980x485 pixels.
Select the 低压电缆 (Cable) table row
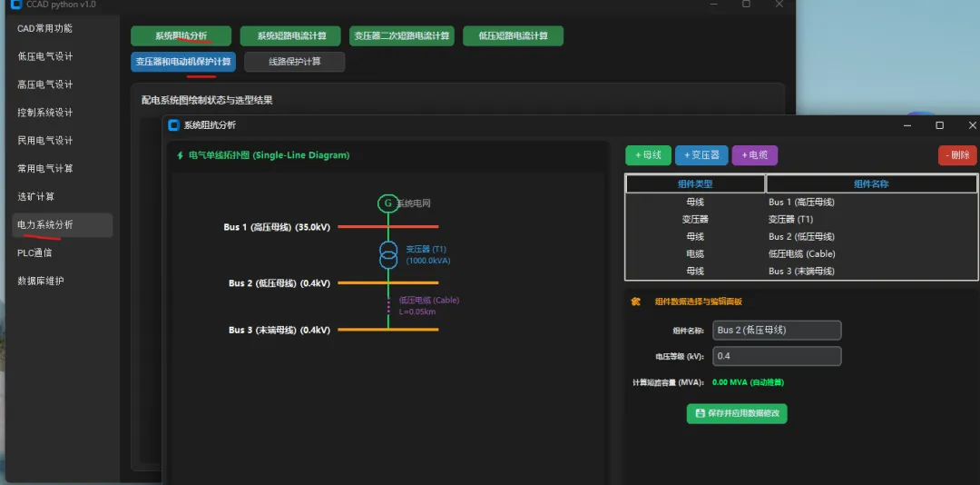[801, 254]
